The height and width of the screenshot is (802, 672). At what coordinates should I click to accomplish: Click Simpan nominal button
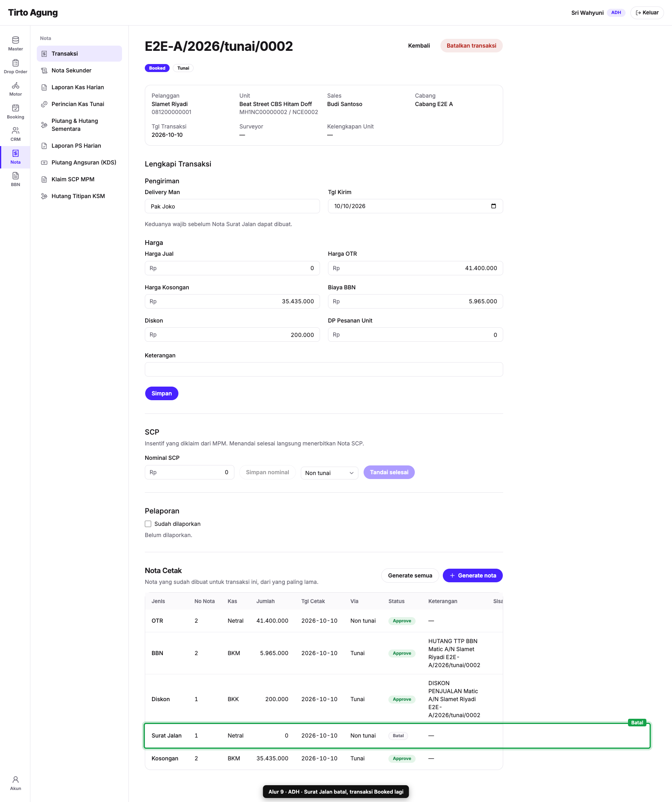pos(267,472)
